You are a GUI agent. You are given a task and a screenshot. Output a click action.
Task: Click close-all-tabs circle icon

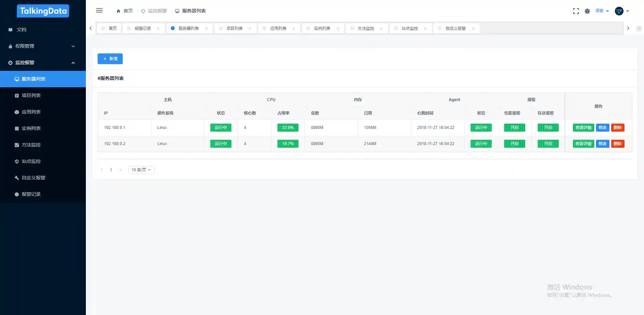639,29
